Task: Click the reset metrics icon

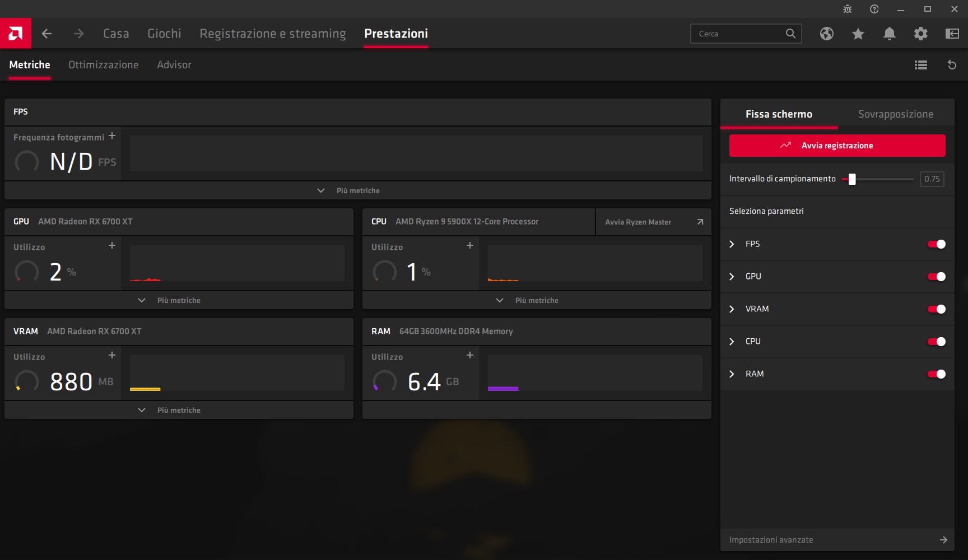Action: coord(952,65)
